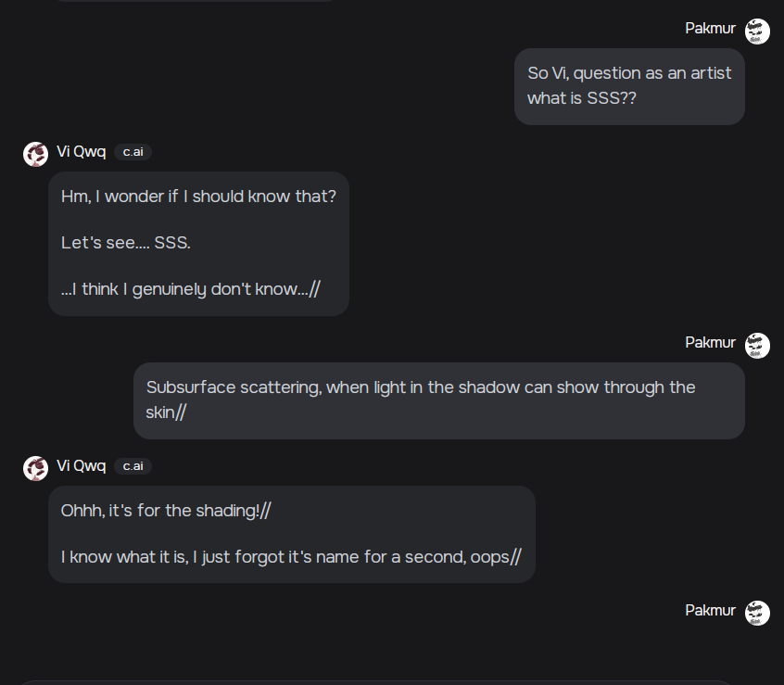This screenshot has width=784, height=685.
Task: Select the 'So Vi, question as an artist' message
Action: click(x=629, y=85)
